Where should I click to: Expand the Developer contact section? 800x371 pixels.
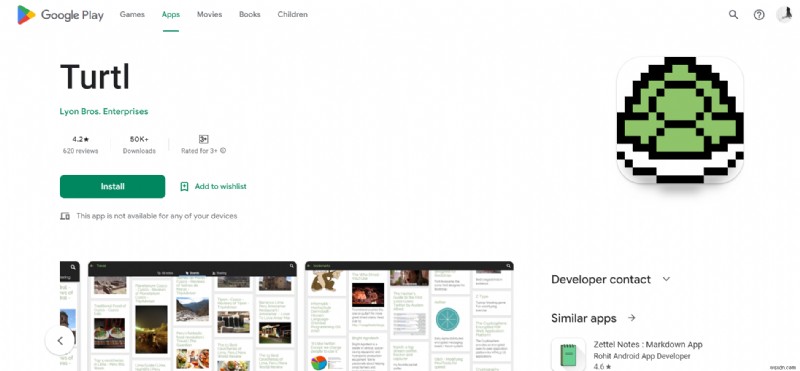611,279
